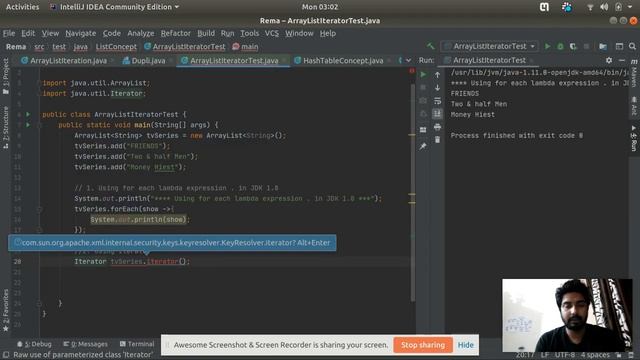Rerun program in Run panel
This screenshot has height=360, width=640.
pyautogui.click(x=423, y=75)
